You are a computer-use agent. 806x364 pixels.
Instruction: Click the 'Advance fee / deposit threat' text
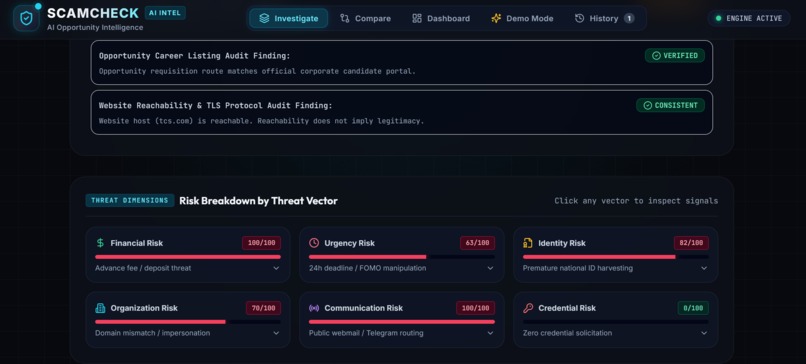coord(143,268)
